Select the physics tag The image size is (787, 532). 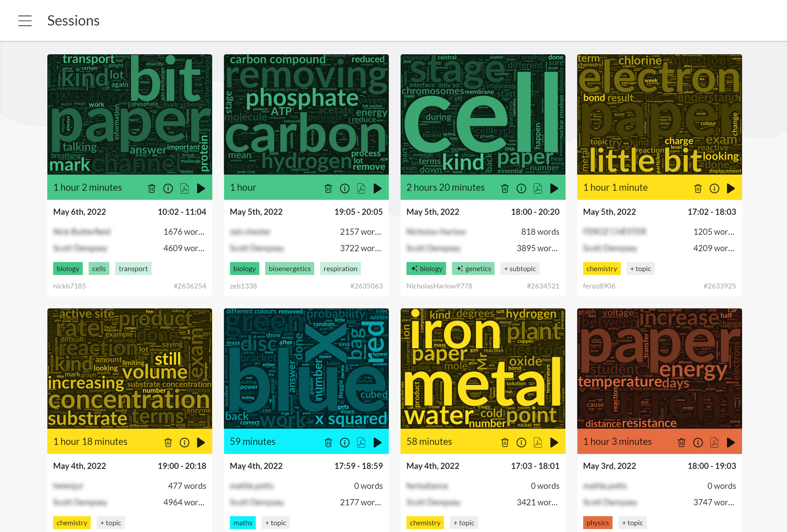[x=597, y=523]
